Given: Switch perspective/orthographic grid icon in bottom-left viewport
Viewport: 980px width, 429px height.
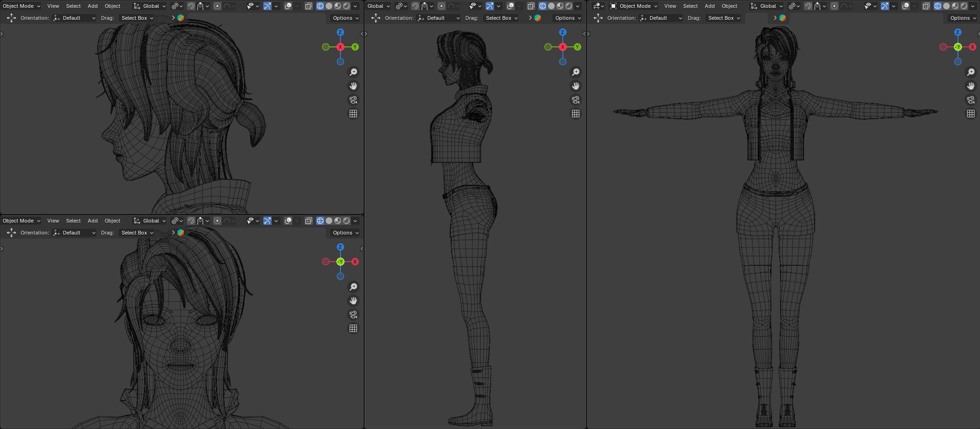Looking at the screenshot, I should coord(353,328).
